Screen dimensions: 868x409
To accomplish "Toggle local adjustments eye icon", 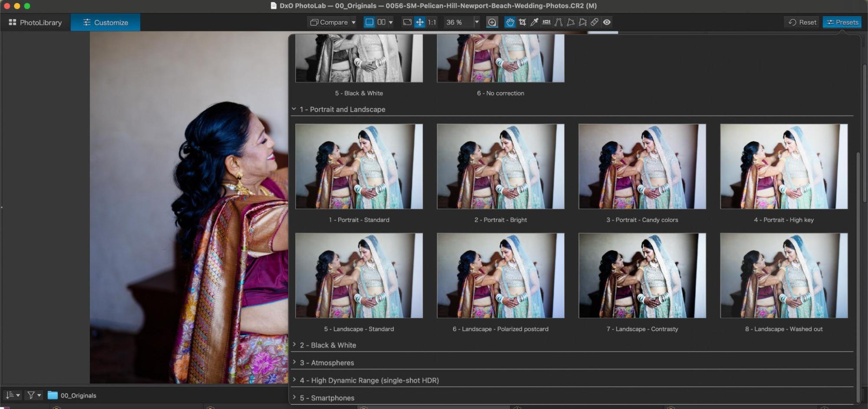I will (x=607, y=22).
